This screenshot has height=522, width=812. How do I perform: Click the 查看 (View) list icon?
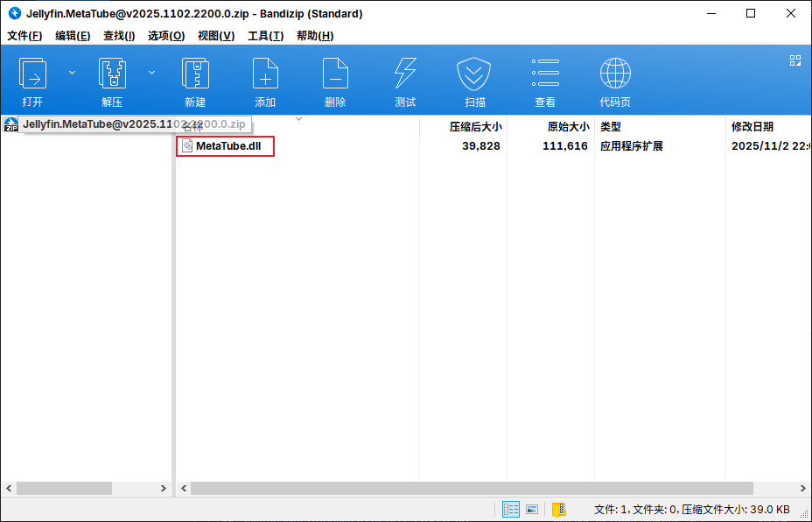(545, 73)
